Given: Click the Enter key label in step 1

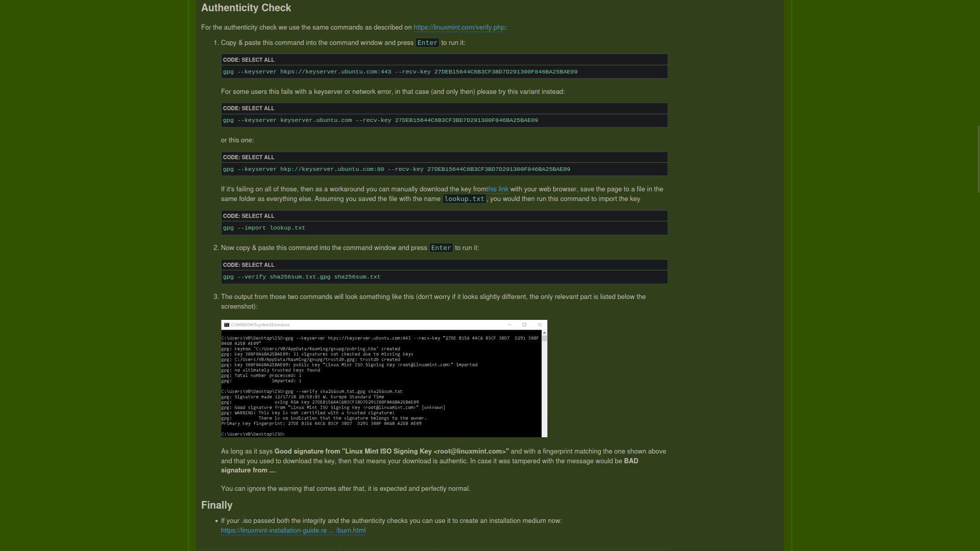Looking at the screenshot, I should pyautogui.click(x=427, y=43).
